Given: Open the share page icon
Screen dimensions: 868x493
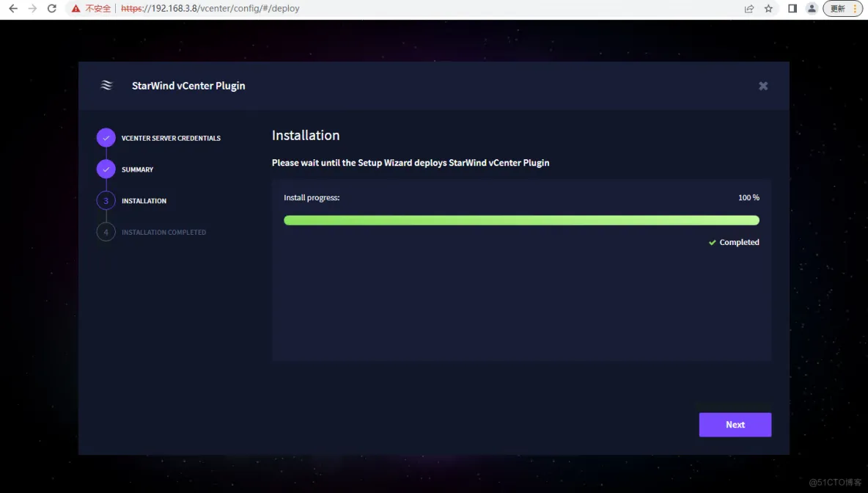Looking at the screenshot, I should point(749,8).
